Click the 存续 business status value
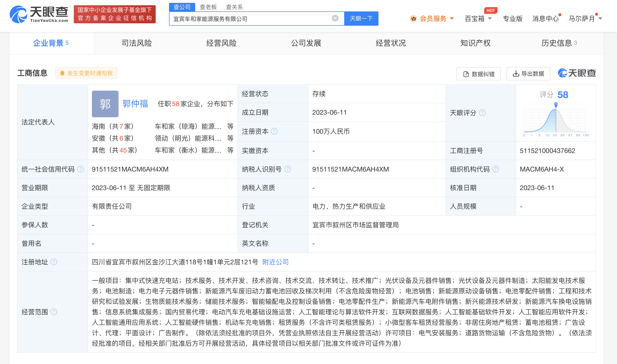Viewport: 617px width, 364px height. 319,93
